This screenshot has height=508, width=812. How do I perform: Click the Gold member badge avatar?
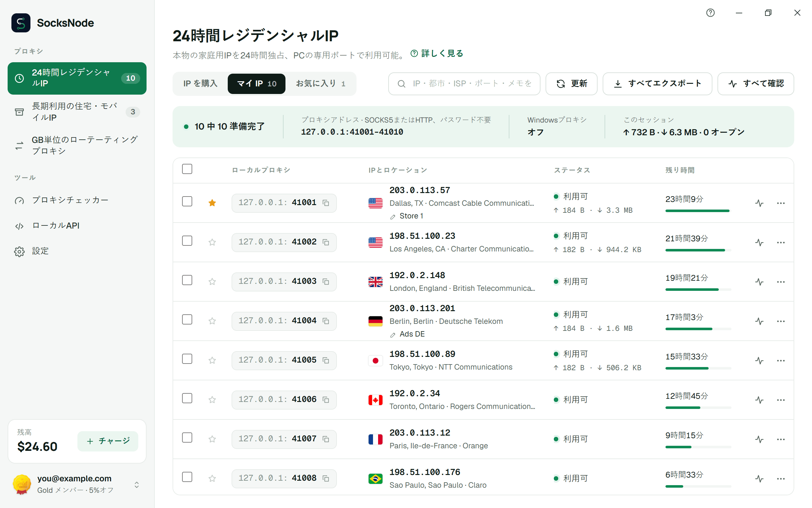tap(22, 484)
